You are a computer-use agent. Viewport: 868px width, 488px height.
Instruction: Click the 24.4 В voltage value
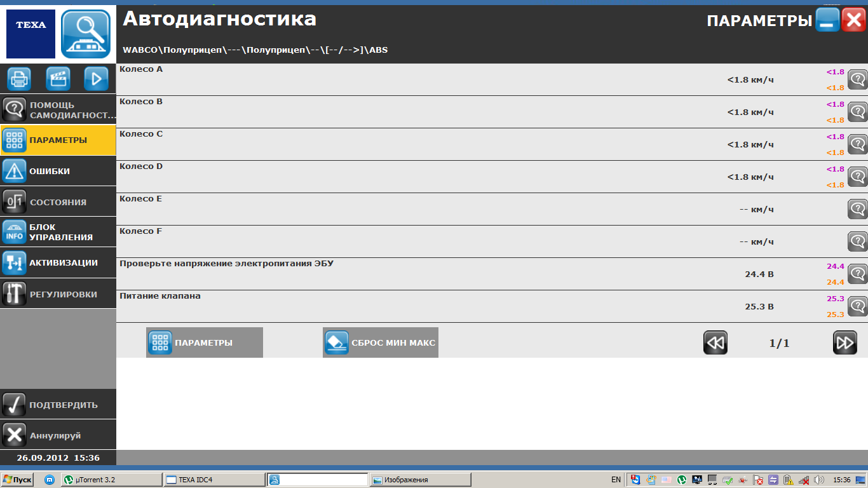click(x=759, y=274)
